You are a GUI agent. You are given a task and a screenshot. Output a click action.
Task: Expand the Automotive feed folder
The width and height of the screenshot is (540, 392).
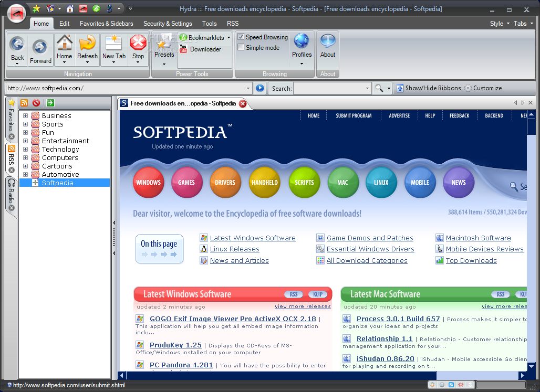pyautogui.click(x=26, y=175)
